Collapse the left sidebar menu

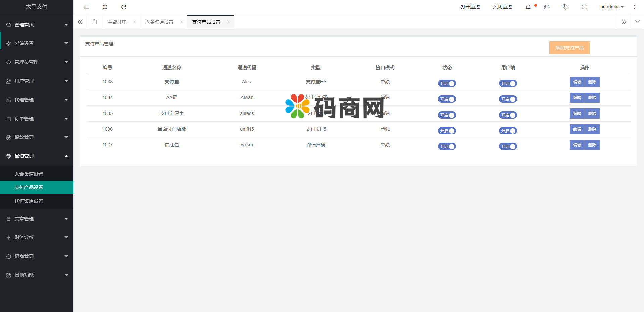coord(86,7)
